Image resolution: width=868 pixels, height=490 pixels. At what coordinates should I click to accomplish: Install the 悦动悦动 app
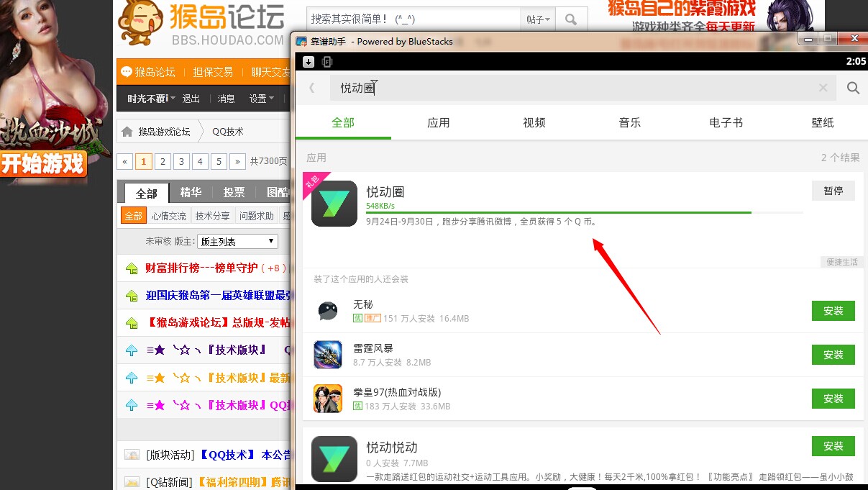[833, 446]
